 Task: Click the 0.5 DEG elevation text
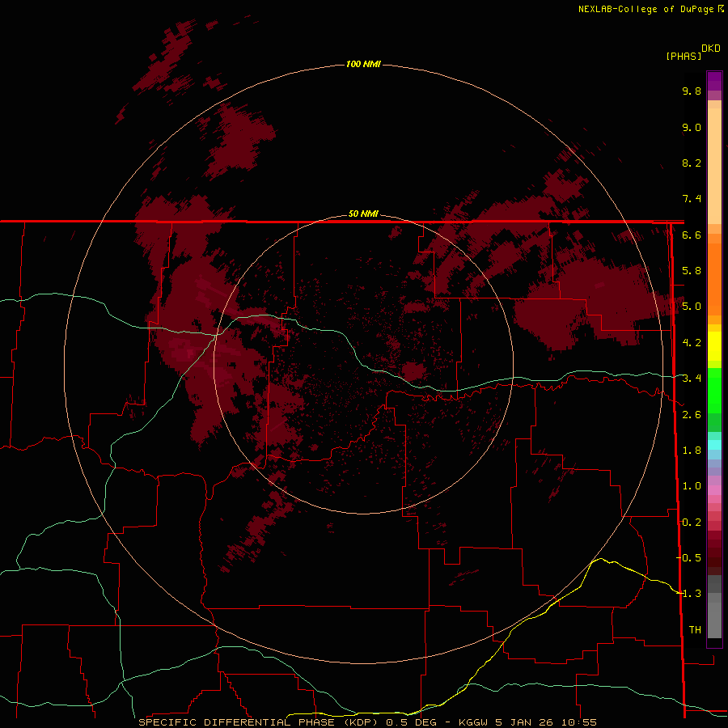412,722
